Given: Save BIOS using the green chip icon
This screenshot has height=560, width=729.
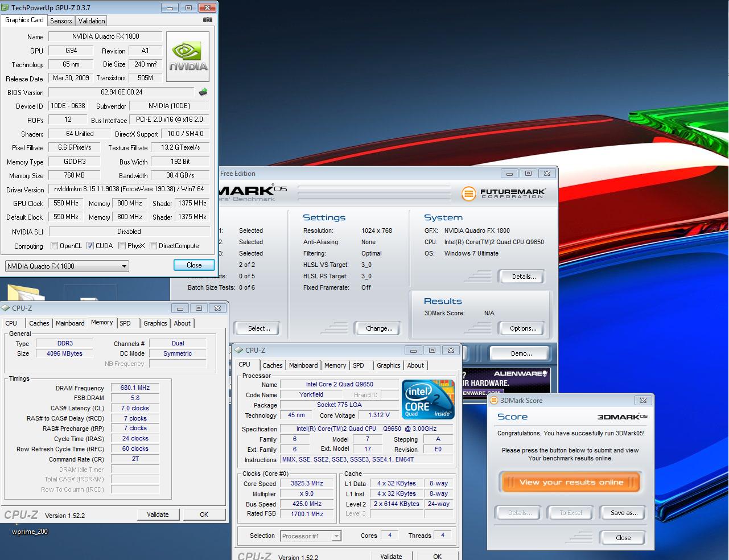Looking at the screenshot, I should [x=203, y=92].
